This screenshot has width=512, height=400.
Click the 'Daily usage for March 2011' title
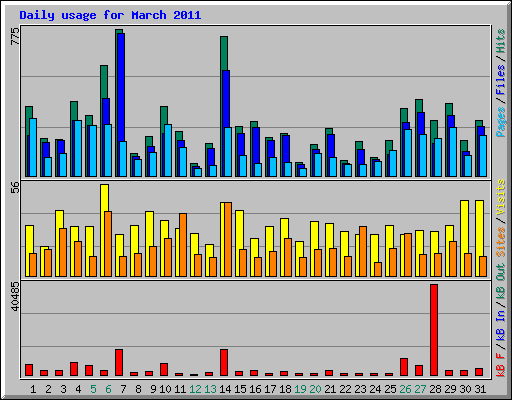pos(110,15)
